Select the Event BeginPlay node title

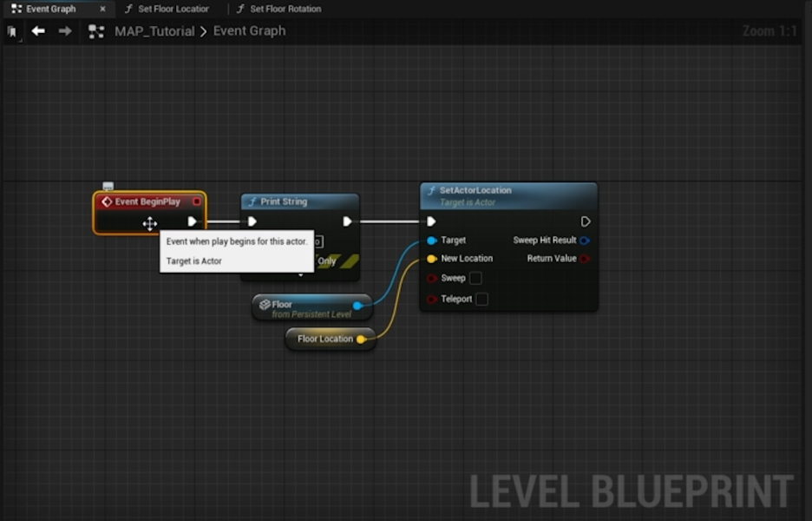[x=147, y=201]
